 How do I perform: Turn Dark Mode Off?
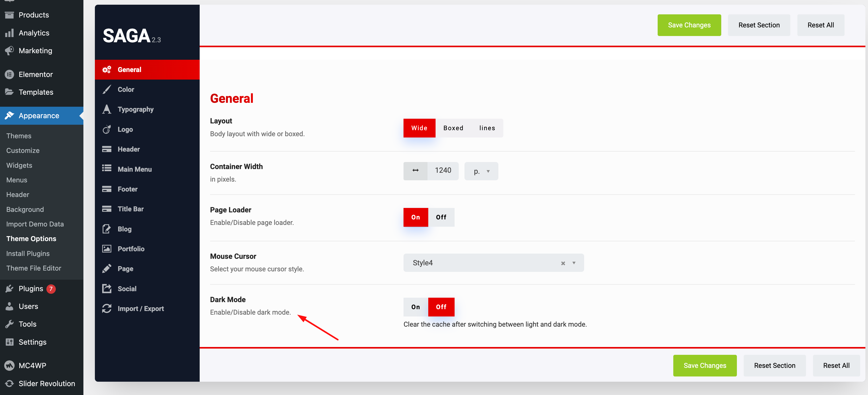441,307
